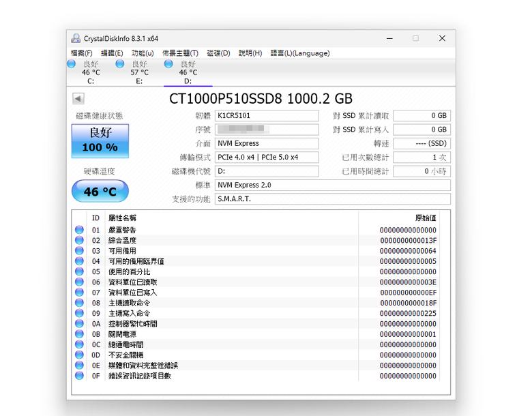
Task: Click the PCIe 4.0 x4 transfer mode field
Action: tap(267, 158)
